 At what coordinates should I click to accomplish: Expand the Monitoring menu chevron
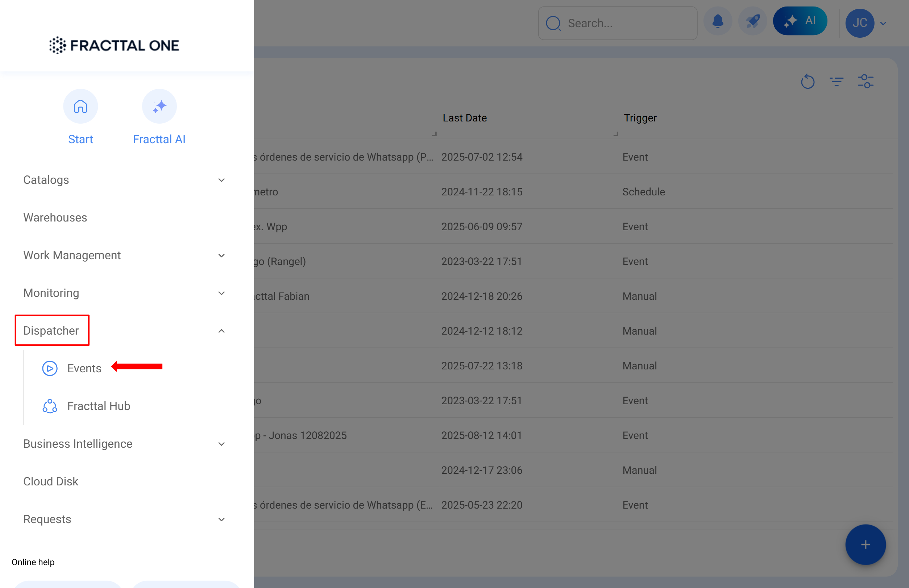coord(221,293)
